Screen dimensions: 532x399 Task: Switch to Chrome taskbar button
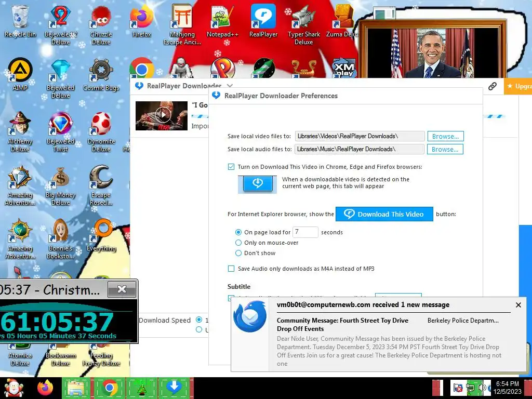pos(109,388)
